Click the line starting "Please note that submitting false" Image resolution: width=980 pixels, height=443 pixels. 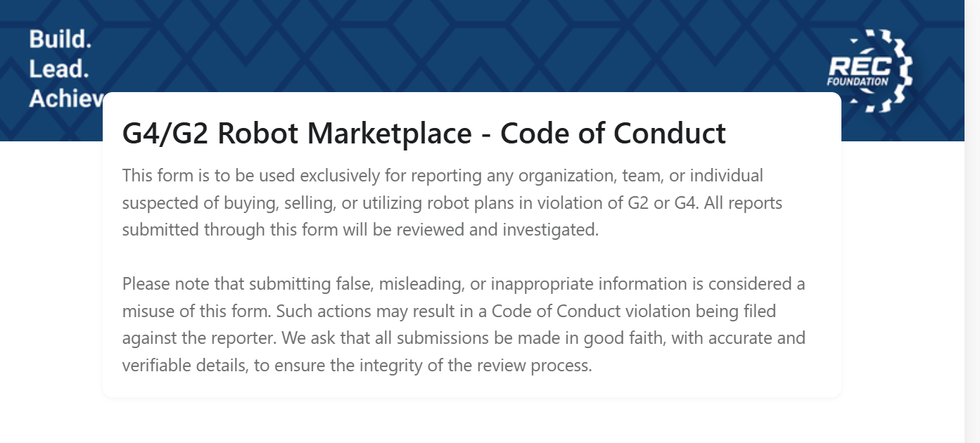[x=463, y=284]
